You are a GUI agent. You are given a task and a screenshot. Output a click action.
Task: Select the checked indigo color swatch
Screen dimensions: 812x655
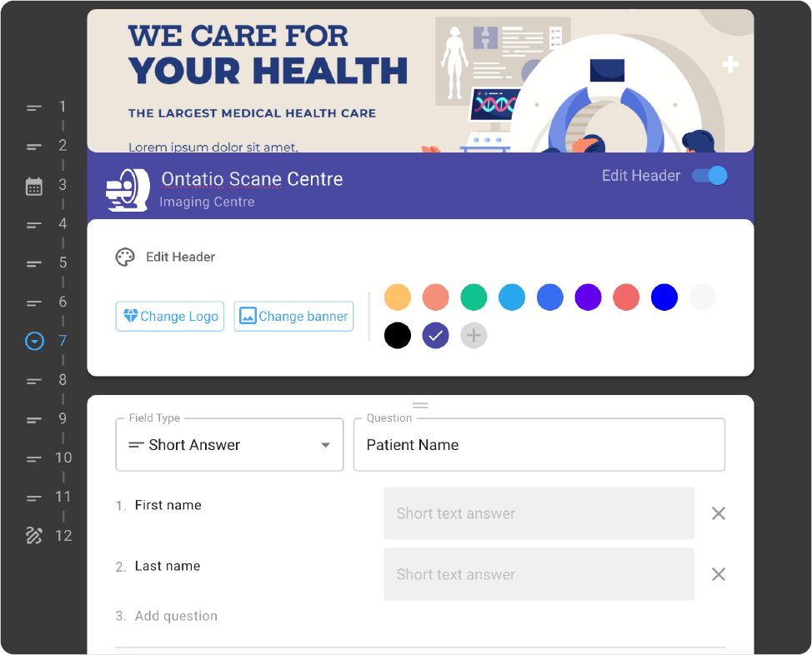tap(435, 336)
